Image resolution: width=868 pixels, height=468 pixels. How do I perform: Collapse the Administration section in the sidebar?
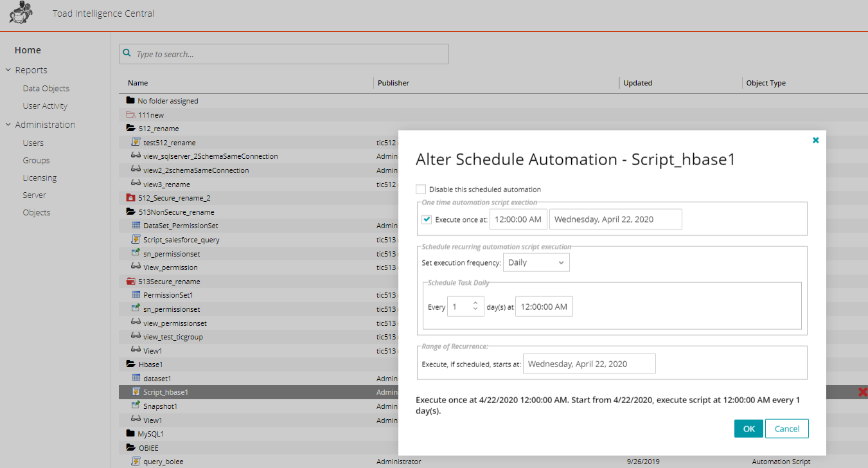[8, 125]
